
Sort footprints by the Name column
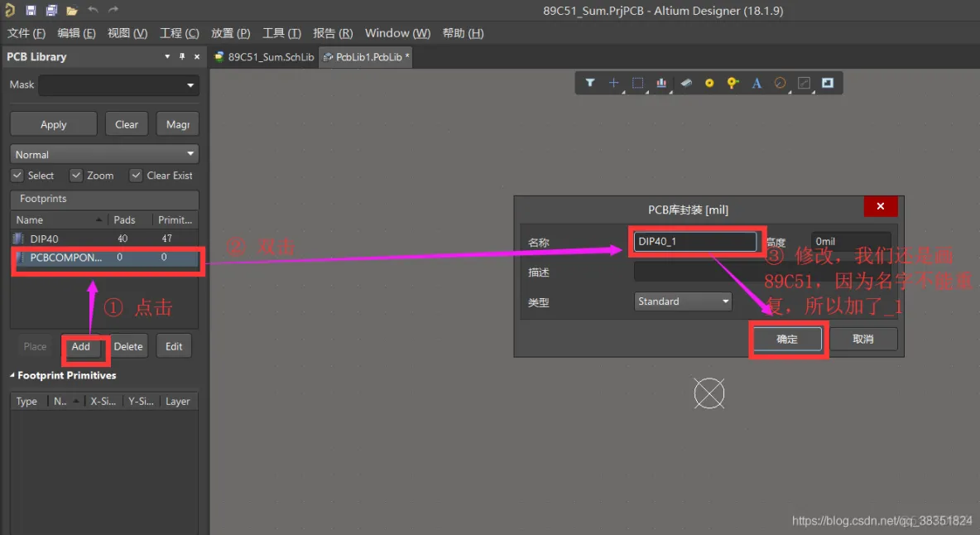pos(59,220)
